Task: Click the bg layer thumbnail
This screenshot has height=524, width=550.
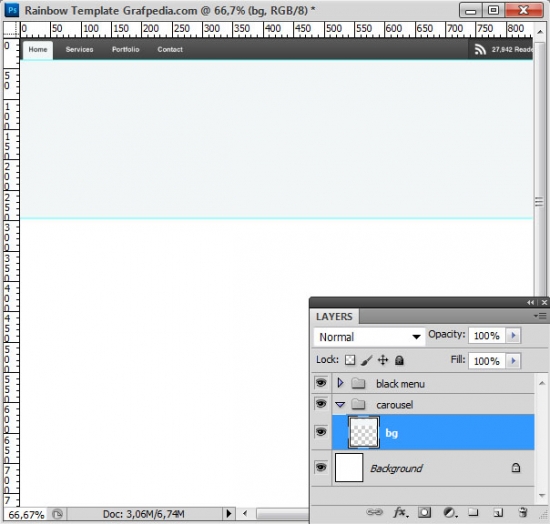Action: (364, 432)
